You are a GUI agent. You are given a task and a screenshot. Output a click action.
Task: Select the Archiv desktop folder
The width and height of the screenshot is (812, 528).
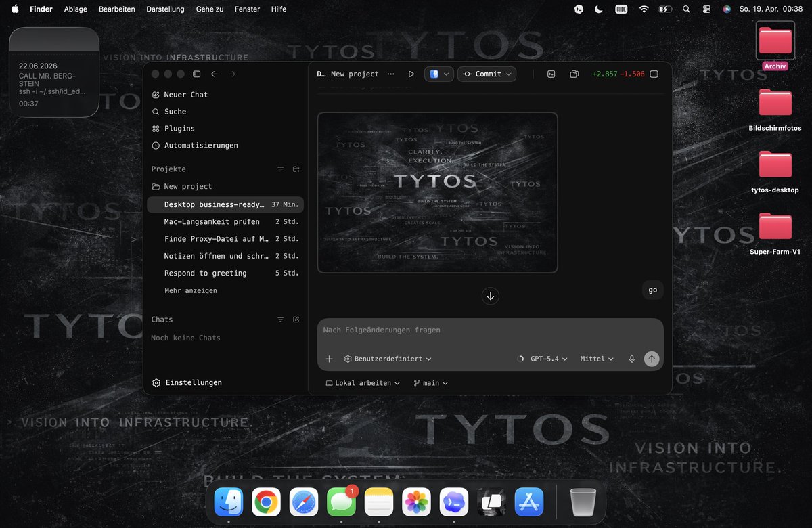pyautogui.click(x=775, y=46)
